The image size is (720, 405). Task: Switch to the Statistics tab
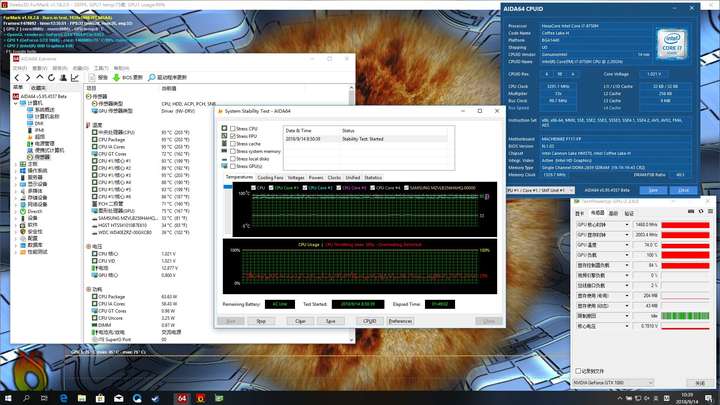pos(373,178)
